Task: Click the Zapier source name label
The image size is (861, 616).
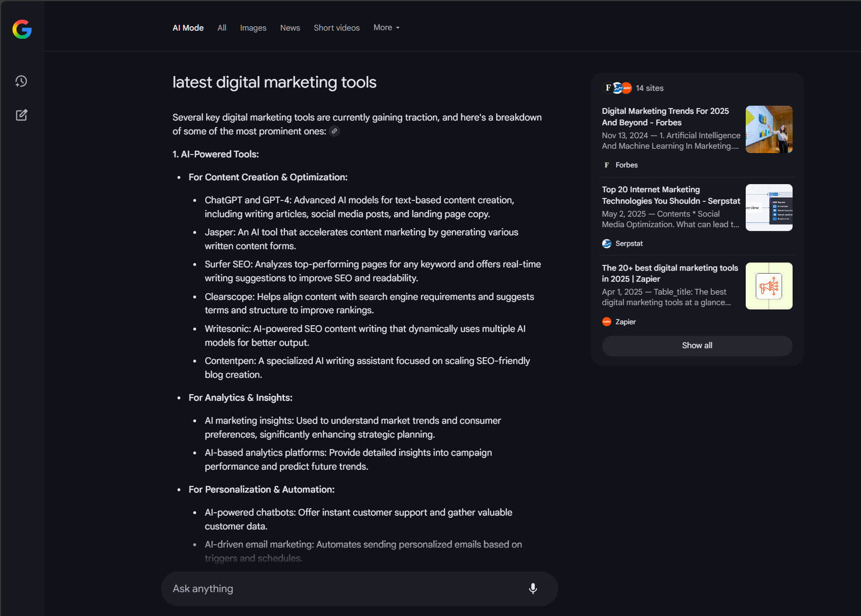Action: point(625,322)
